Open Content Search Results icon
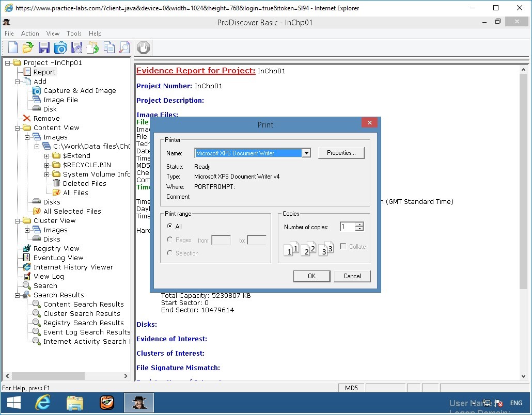 37,304
